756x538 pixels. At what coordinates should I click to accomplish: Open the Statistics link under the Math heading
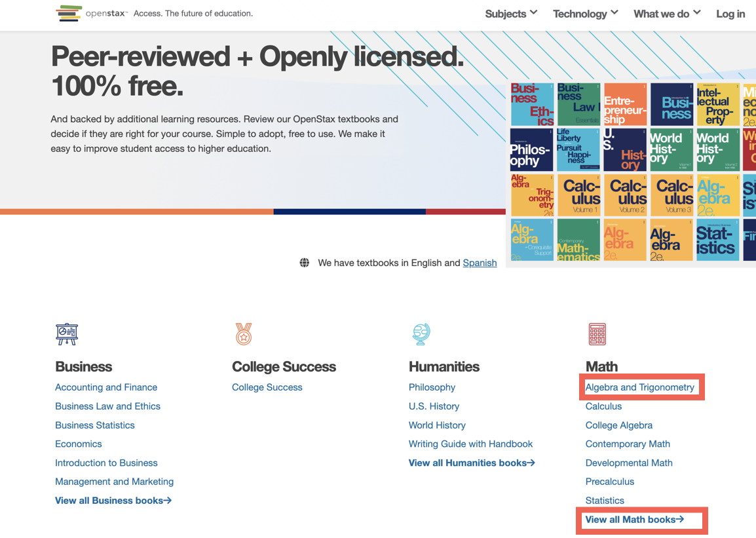pos(605,501)
